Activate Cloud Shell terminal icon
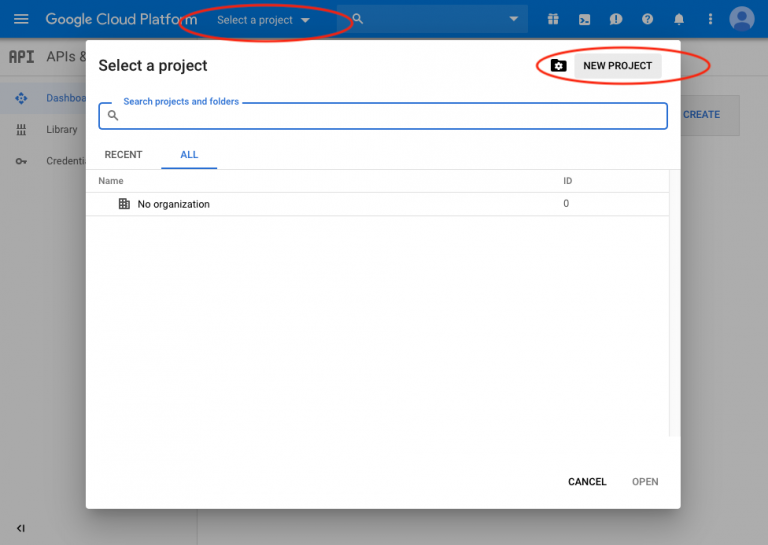768x545 pixels. 584,20
